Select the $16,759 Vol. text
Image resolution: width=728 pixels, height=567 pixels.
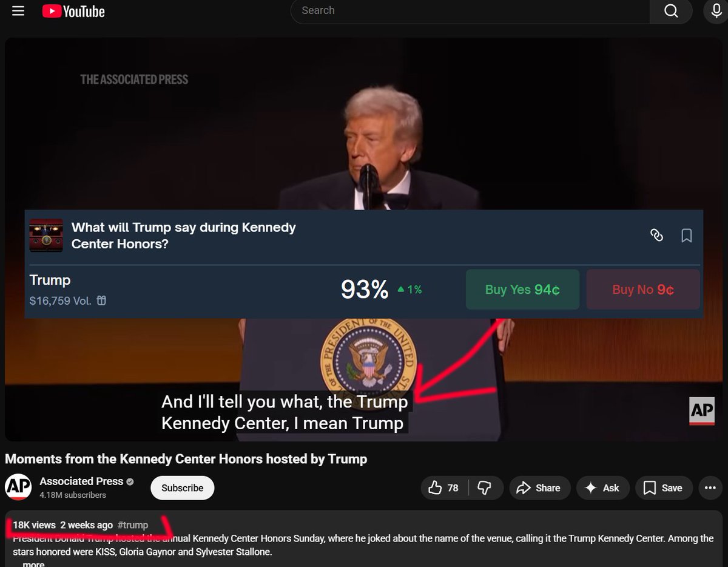[61, 300]
